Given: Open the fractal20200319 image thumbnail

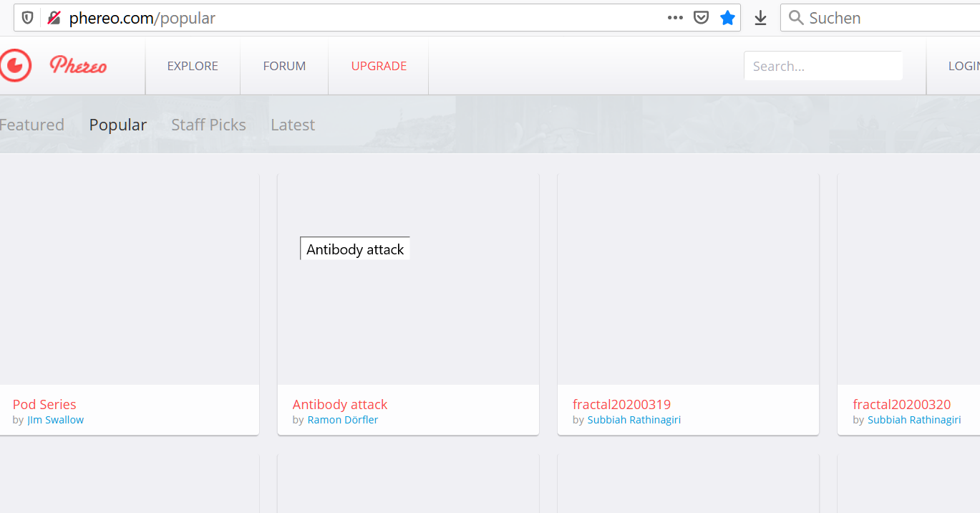Looking at the screenshot, I should tap(688, 279).
